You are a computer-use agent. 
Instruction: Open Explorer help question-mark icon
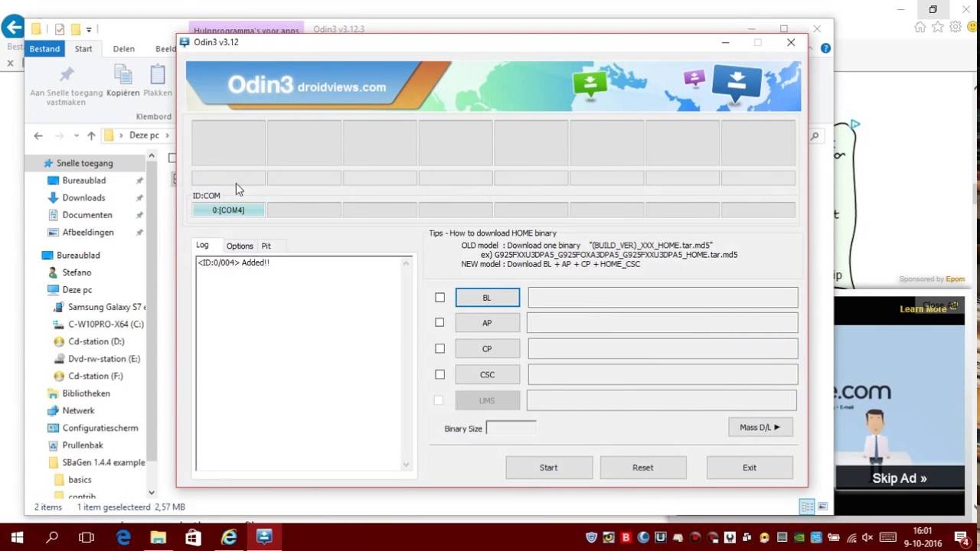pyautogui.click(x=825, y=48)
